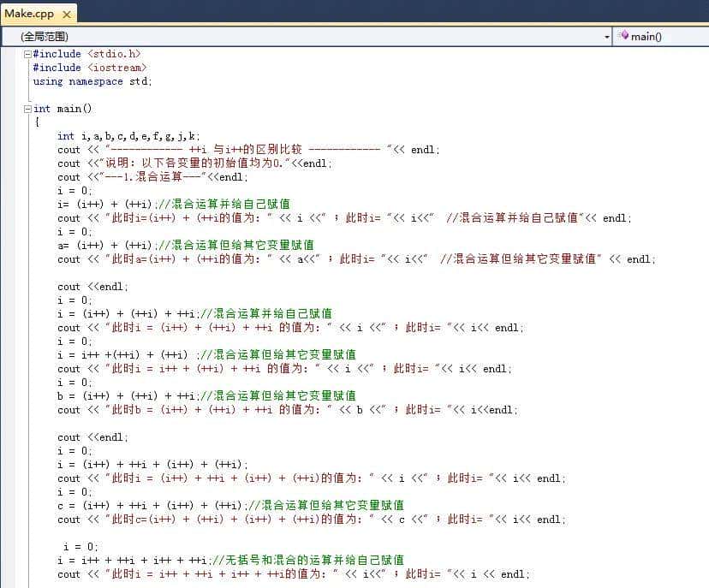Expand the dropdown arrow beside (全局范围)
The image size is (709, 588).
click(605, 36)
